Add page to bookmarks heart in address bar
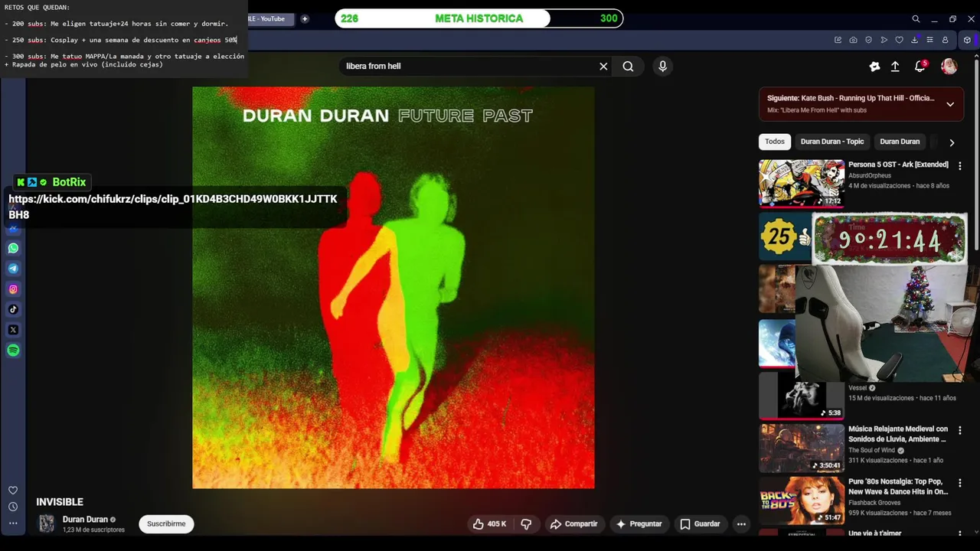Viewport: 980px width, 551px height. 899,40
